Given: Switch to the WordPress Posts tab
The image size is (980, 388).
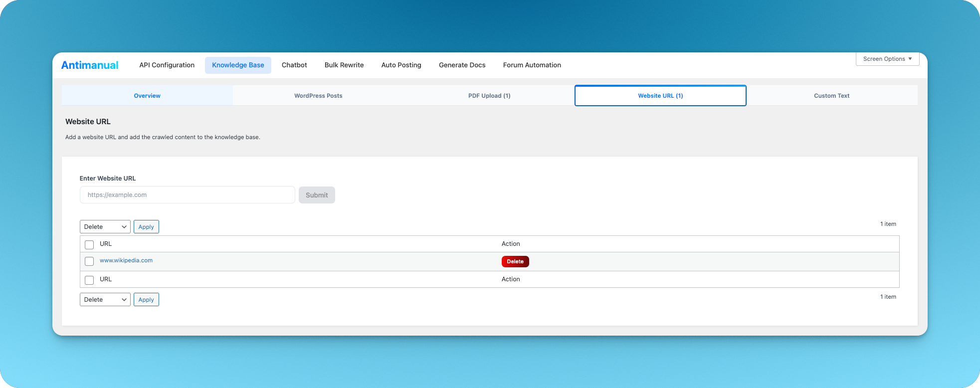Looking at the screenshot, I should point(318,96).
